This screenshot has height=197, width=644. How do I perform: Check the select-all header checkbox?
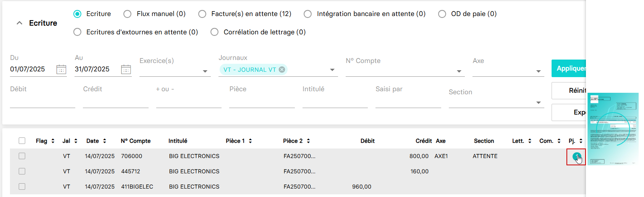coord(22,141)
